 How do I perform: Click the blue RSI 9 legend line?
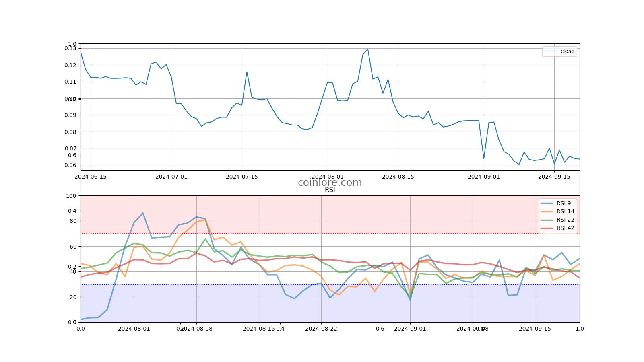pos(547,204)
